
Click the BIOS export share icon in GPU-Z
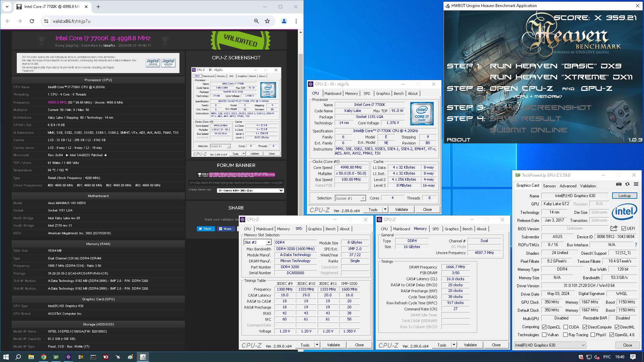[614, 228]
